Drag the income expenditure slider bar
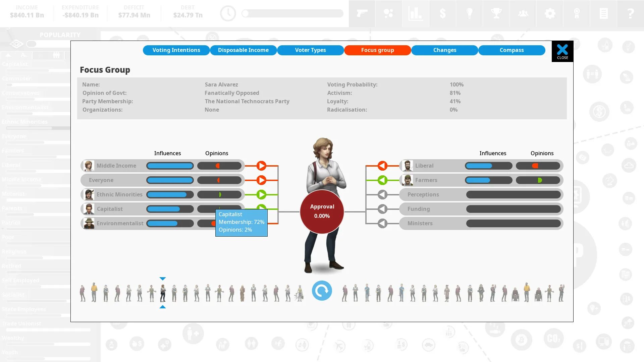 246,13
